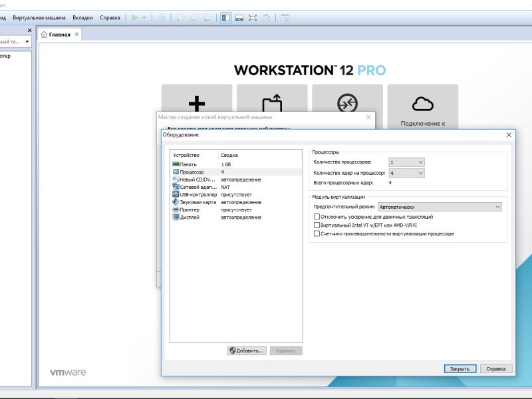This screenshot has height=399, width=532.
Task: Click the create new virtual machine plus tile
Action: (197, 99)
